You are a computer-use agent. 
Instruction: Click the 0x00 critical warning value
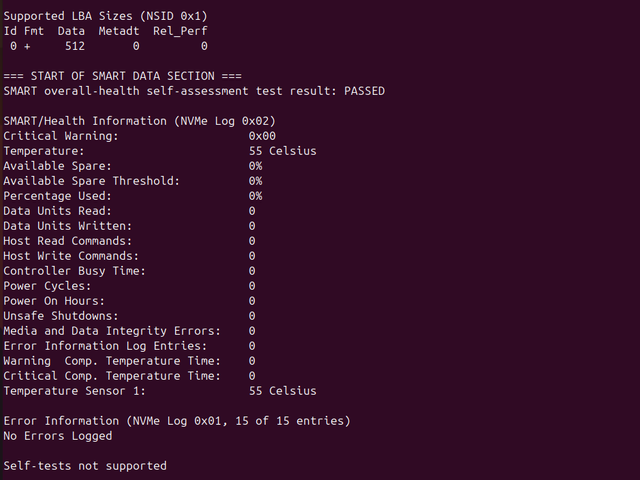pos(262,136)
